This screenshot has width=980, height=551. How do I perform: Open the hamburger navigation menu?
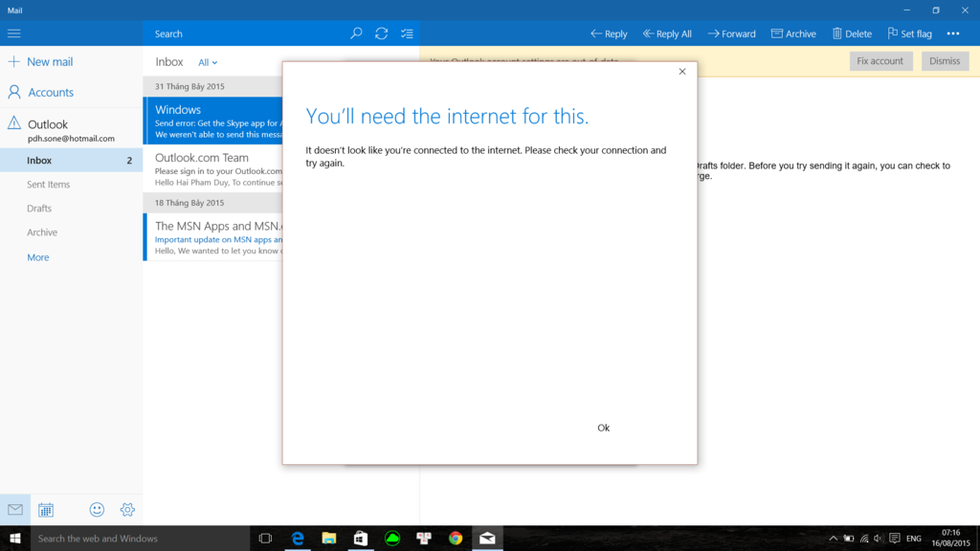[x=13, y=33]
